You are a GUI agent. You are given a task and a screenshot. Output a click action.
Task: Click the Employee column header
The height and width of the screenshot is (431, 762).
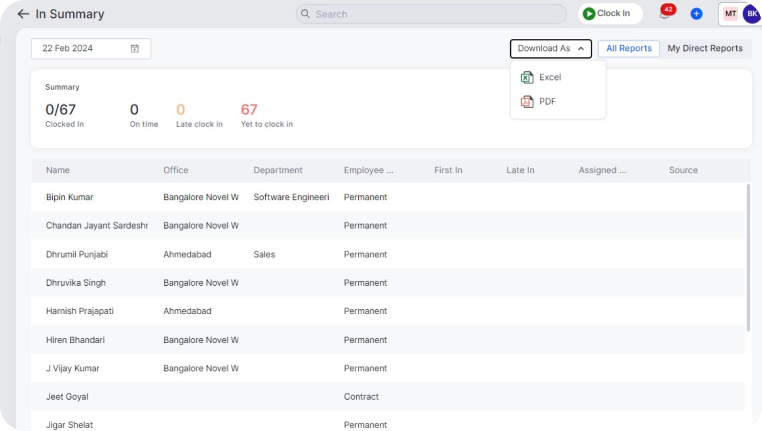click(368, 170)
